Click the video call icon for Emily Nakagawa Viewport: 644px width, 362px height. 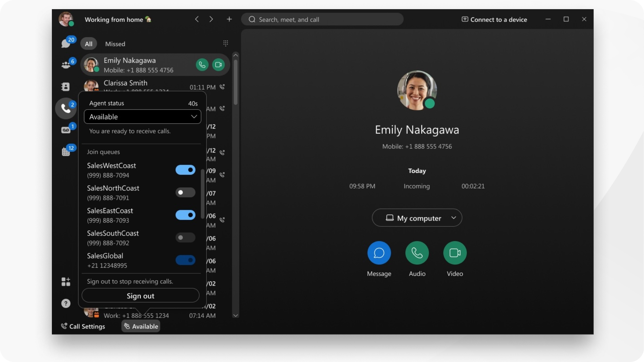point(218,65)
